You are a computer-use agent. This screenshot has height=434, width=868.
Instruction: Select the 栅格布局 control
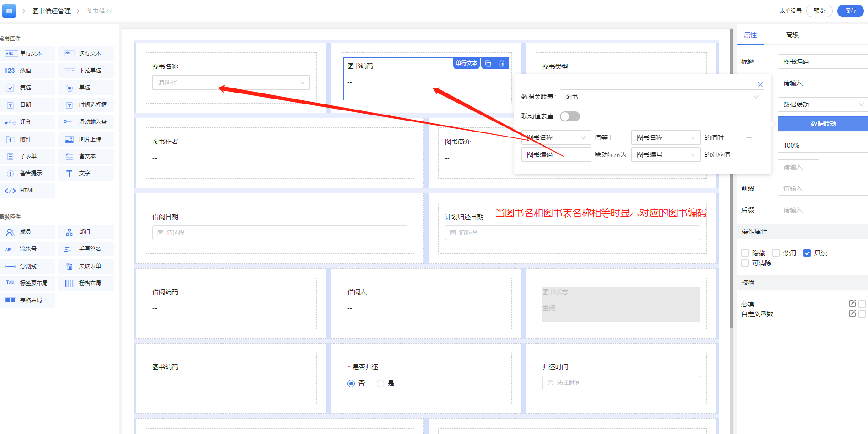pos(86,283)
